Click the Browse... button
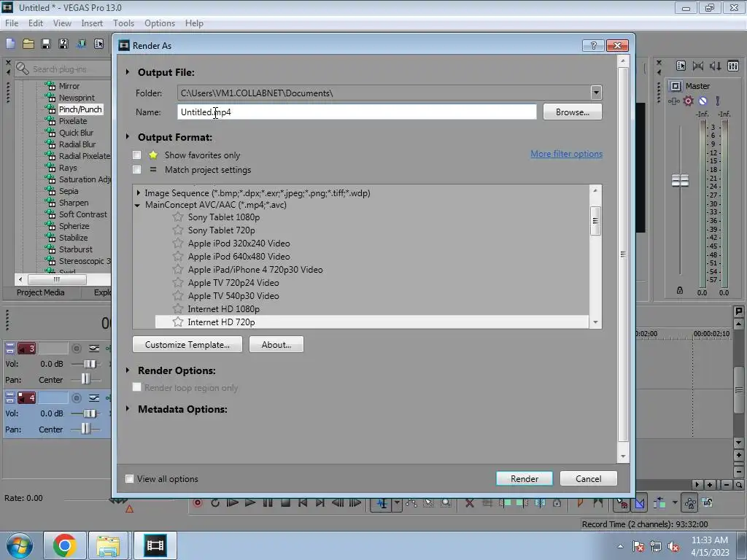The height and width of the screenshot is (560, 747). [572, 112]
